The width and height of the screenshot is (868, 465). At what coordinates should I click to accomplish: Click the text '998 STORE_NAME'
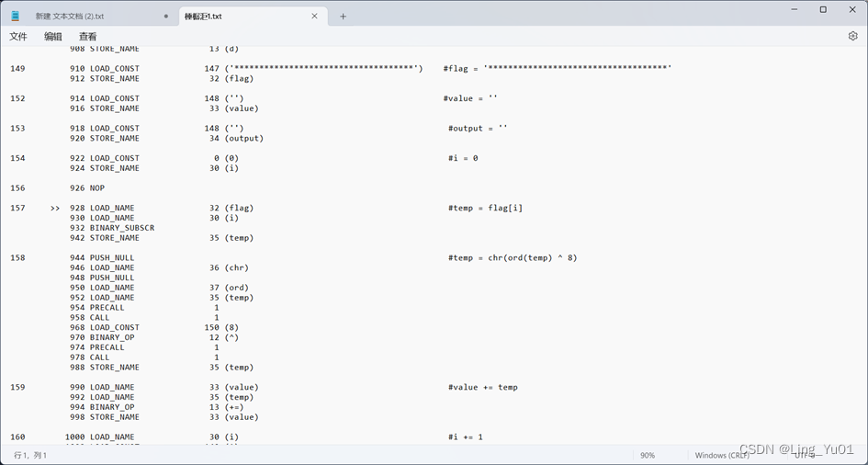tap(105, 417)
